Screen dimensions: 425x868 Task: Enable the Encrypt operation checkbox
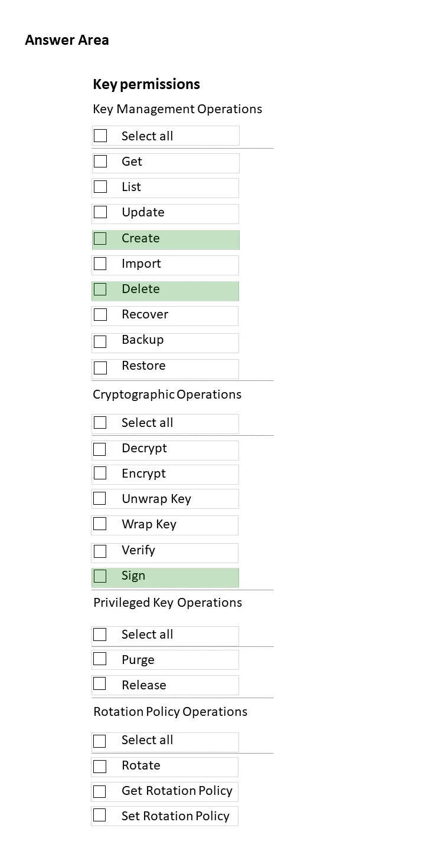100,473
